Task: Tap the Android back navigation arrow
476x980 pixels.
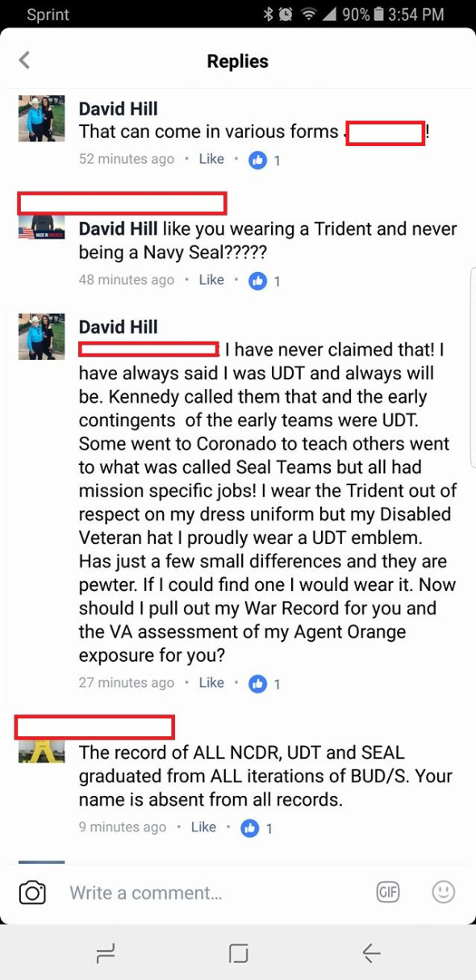Action: click(x=371, y=953)
